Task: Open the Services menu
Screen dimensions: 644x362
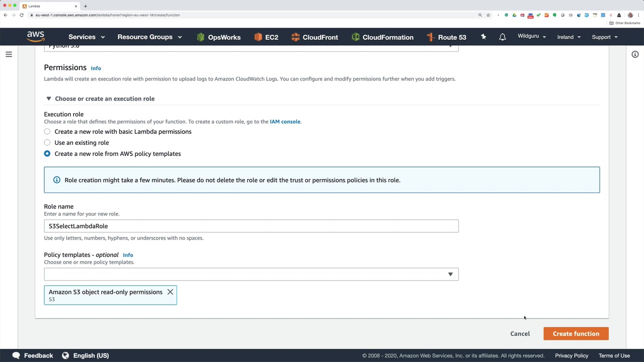Action: click(x=87, y=37)
